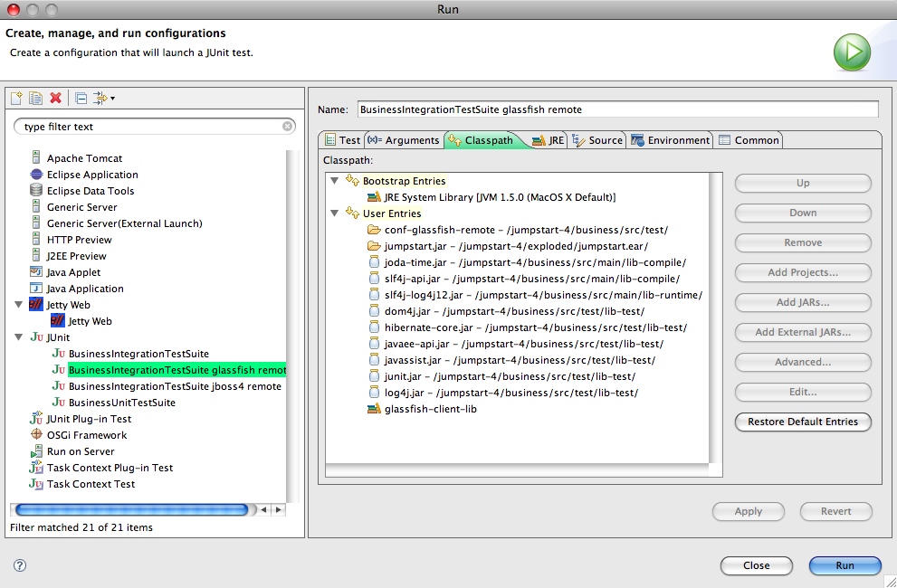Select the Task Context Plug-in Test icon

pos(36,468)
